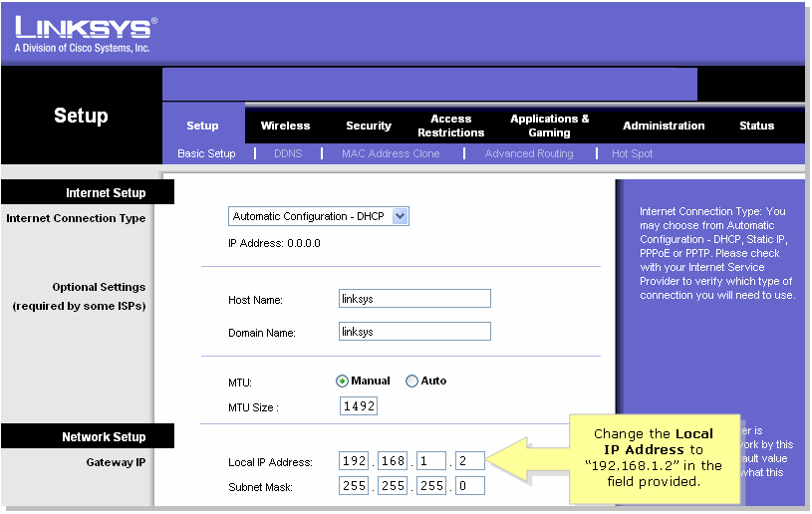Open the Applications & Gaming tab

(549, 126)
